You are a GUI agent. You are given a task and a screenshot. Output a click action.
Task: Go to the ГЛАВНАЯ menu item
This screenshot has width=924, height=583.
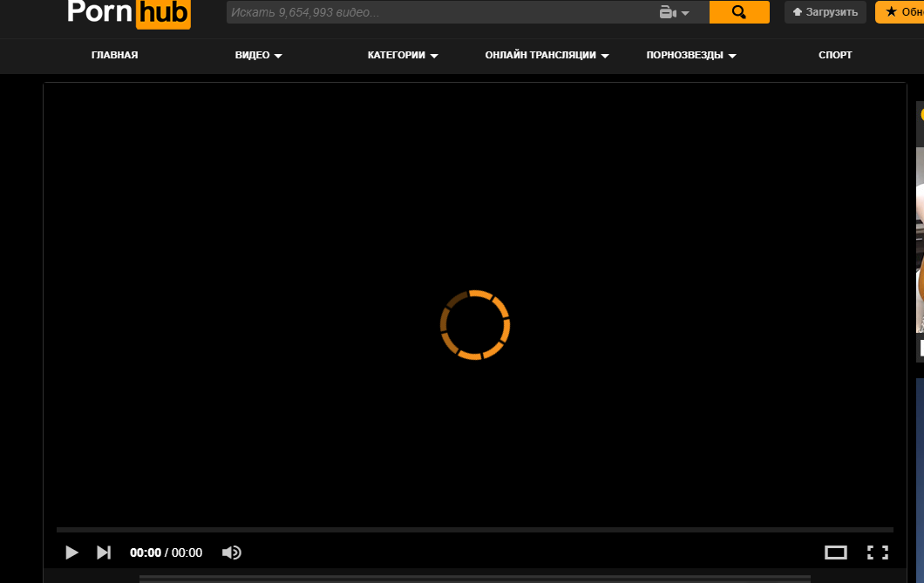[115, 55]
